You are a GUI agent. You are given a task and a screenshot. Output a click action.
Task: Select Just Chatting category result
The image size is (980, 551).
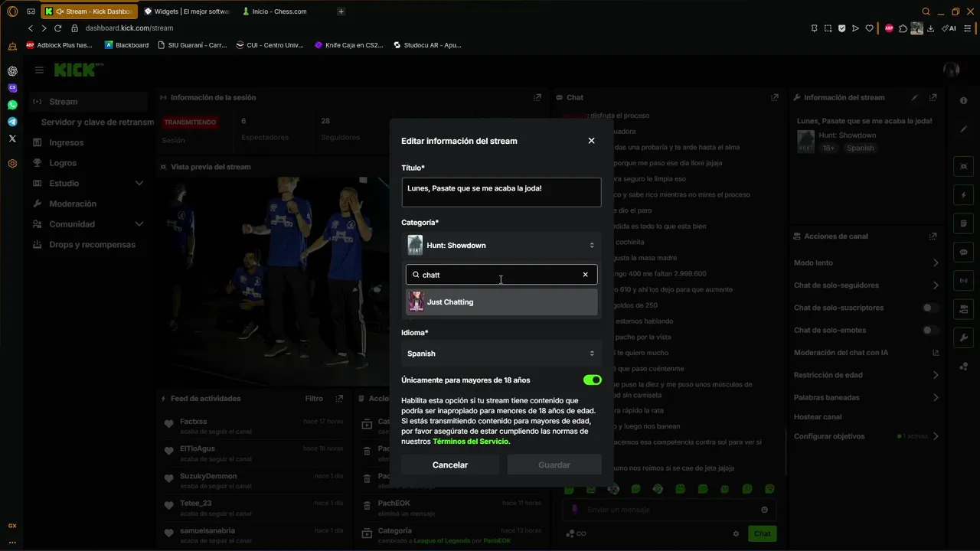501,302
